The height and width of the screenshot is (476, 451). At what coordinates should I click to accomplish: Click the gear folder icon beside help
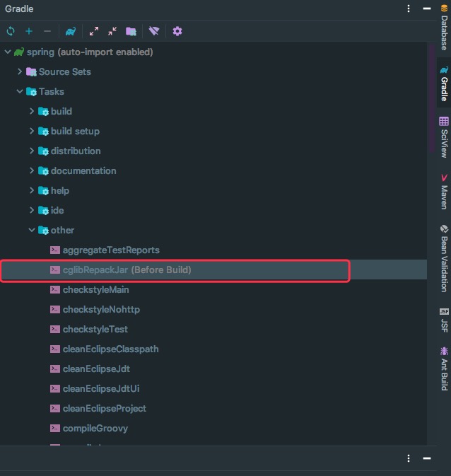43,190
